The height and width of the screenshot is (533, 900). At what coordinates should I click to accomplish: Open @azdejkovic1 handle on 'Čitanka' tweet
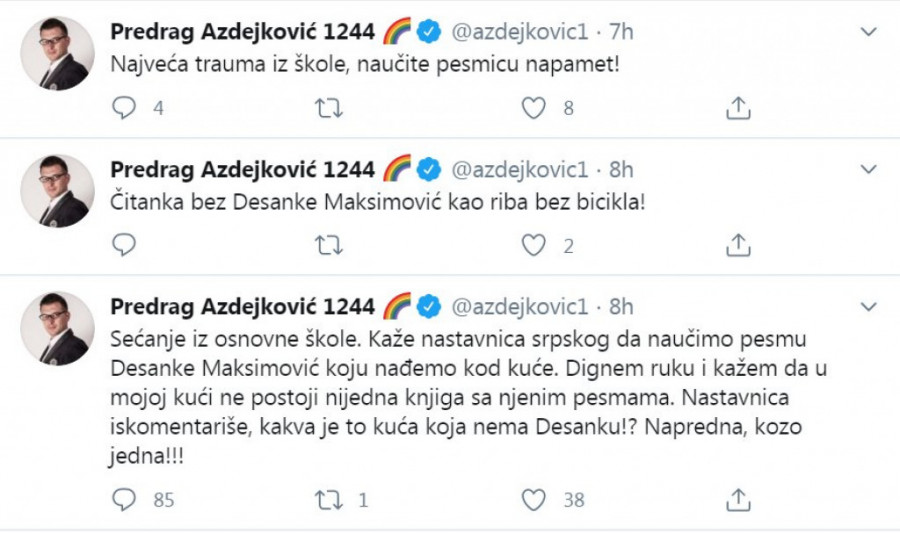pyautogui.click(x=522, y=168)
